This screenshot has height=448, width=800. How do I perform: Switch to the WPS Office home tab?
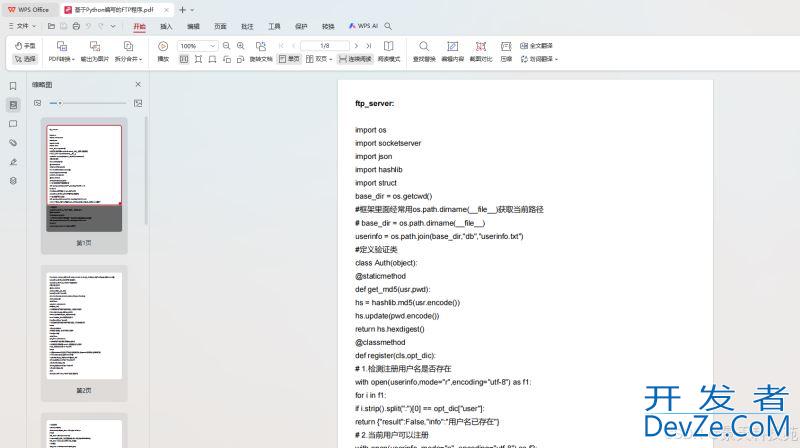(x=29, y=10)
